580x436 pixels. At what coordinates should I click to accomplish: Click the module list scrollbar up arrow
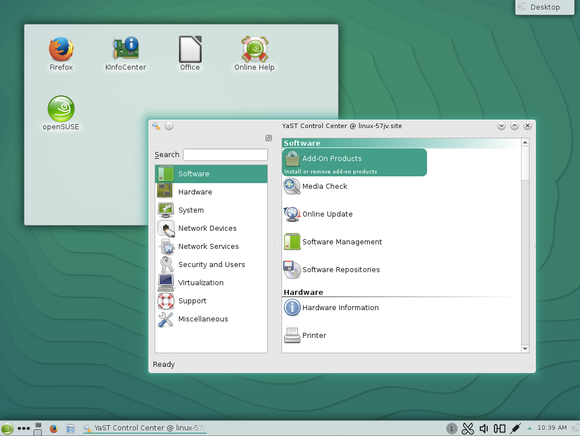click(525, 142)
